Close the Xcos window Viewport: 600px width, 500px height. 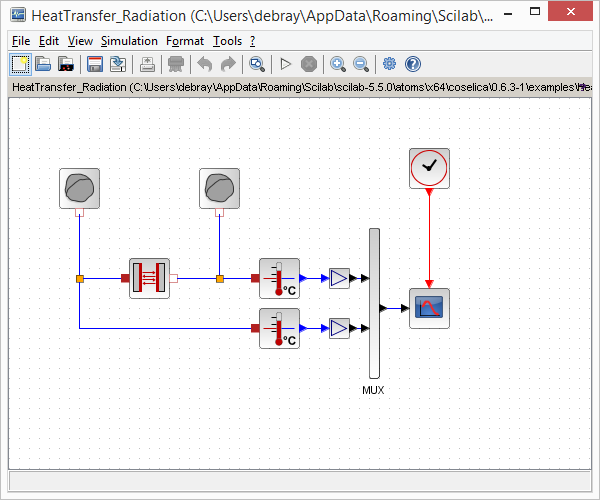tap(570, 11)
